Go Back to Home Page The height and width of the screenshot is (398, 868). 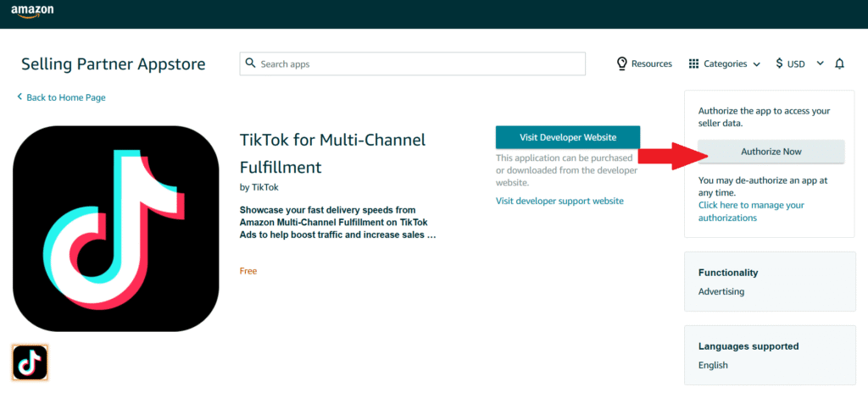(65, 97)
